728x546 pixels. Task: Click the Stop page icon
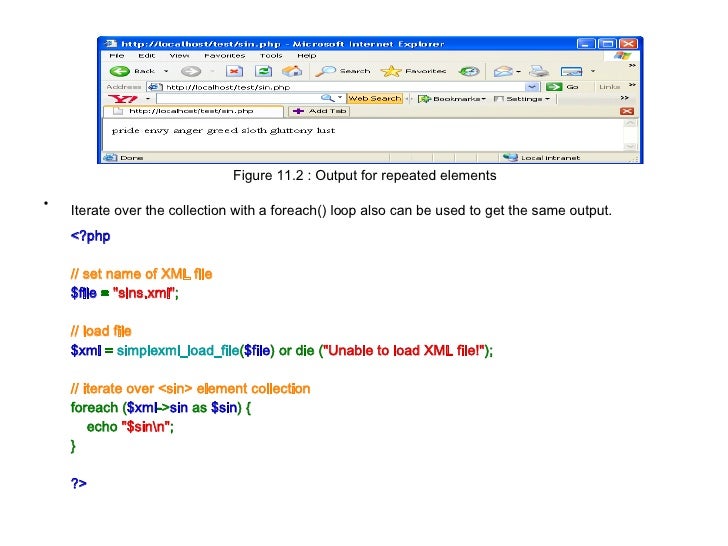click(x=234, y=71)
